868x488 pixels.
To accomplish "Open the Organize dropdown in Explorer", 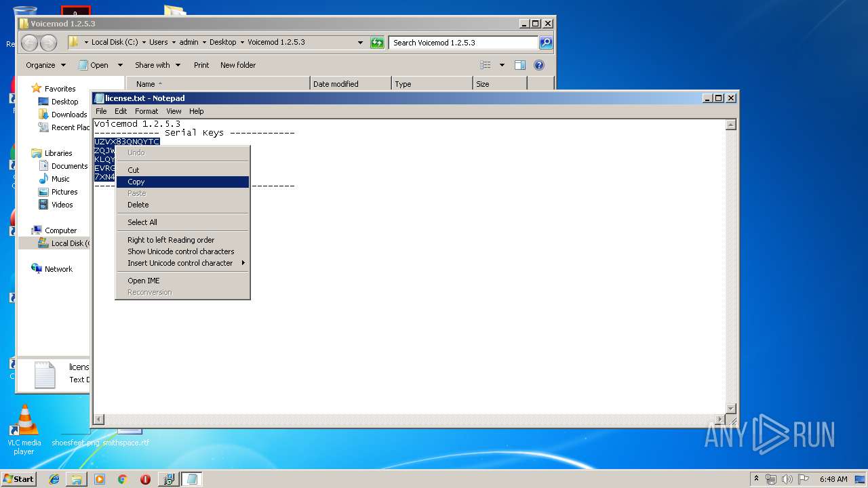I will (x=45, y=65).
